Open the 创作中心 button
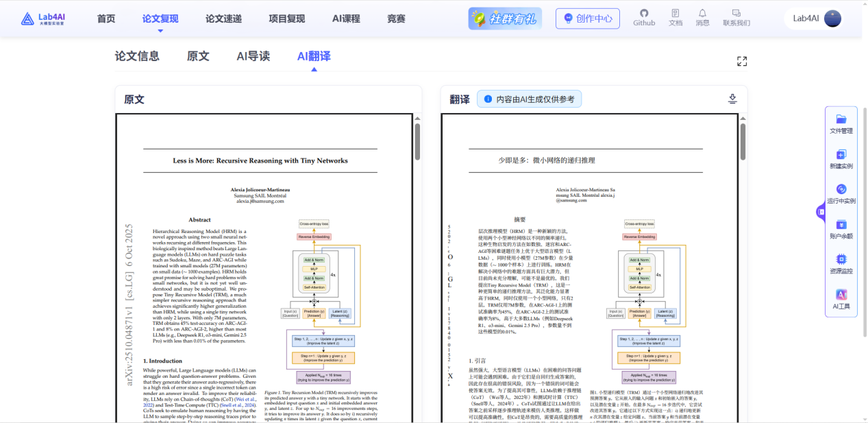Screen dimensions: 868x423 tap(587, 18)
